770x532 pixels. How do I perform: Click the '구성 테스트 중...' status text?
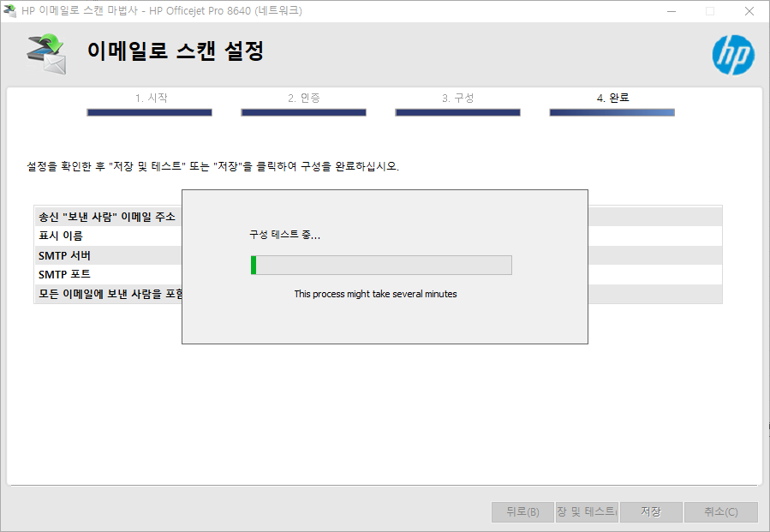(285, 235)
